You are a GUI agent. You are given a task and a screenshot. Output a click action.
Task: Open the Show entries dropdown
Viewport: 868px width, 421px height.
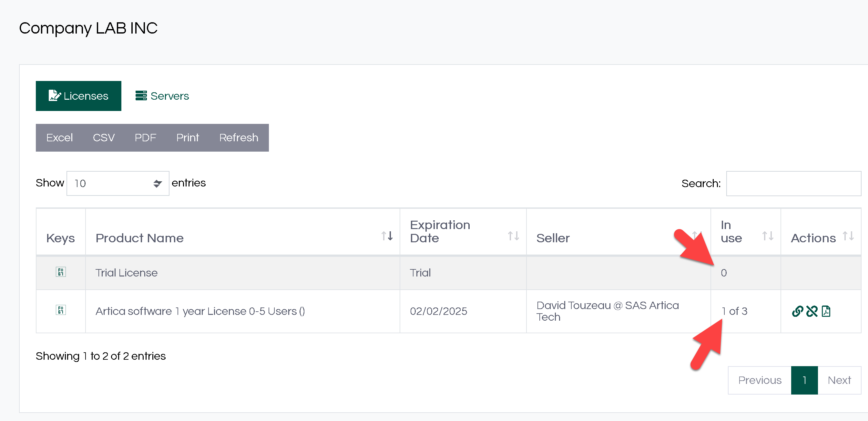coord(117,183)
